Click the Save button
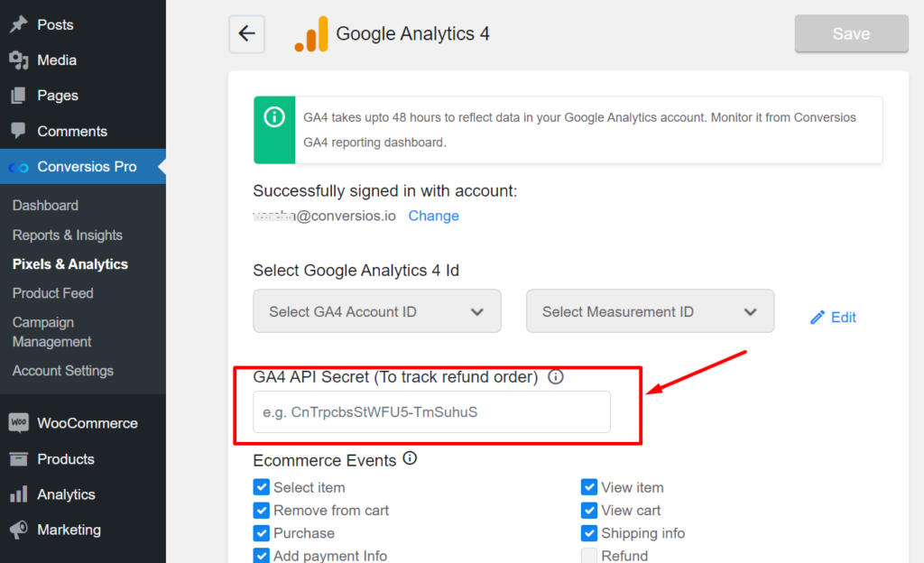 coord(852,33)
